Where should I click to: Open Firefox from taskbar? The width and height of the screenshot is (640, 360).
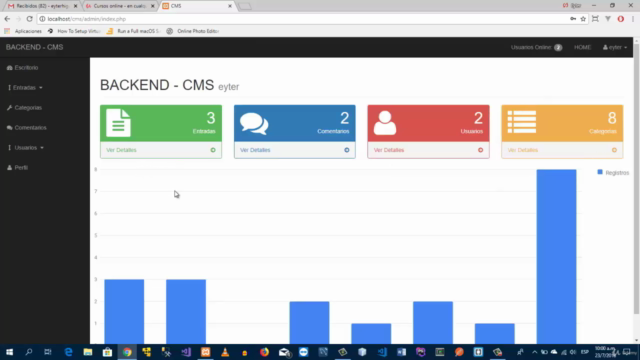click(x=264, y=352)
